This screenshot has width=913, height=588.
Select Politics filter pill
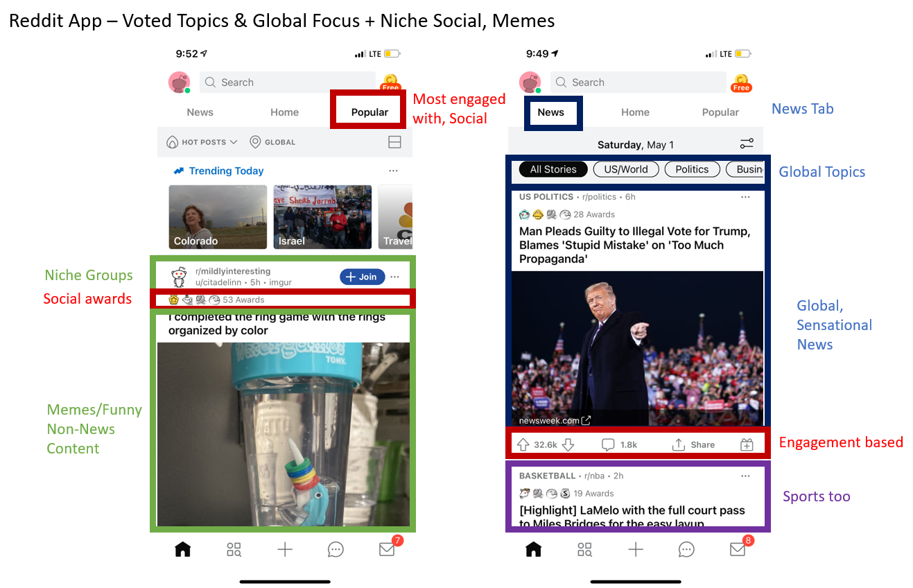692,169
